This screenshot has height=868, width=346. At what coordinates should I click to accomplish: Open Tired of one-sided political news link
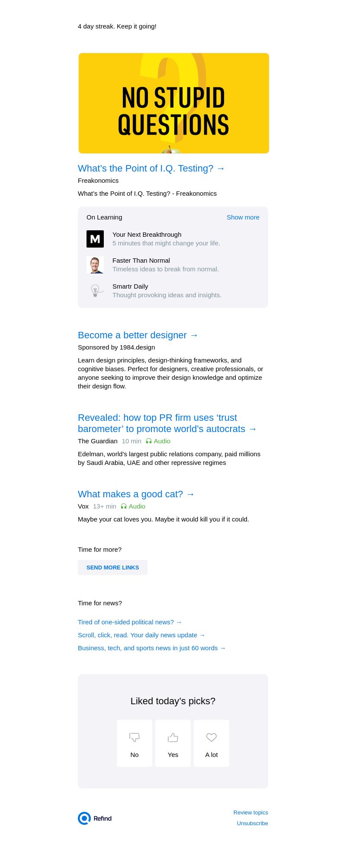coord(130,622)
